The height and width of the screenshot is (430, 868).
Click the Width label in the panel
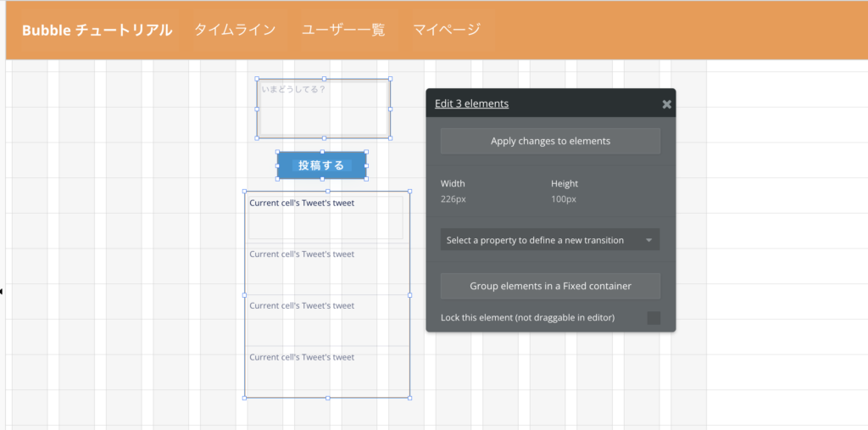tap(453, 183)
